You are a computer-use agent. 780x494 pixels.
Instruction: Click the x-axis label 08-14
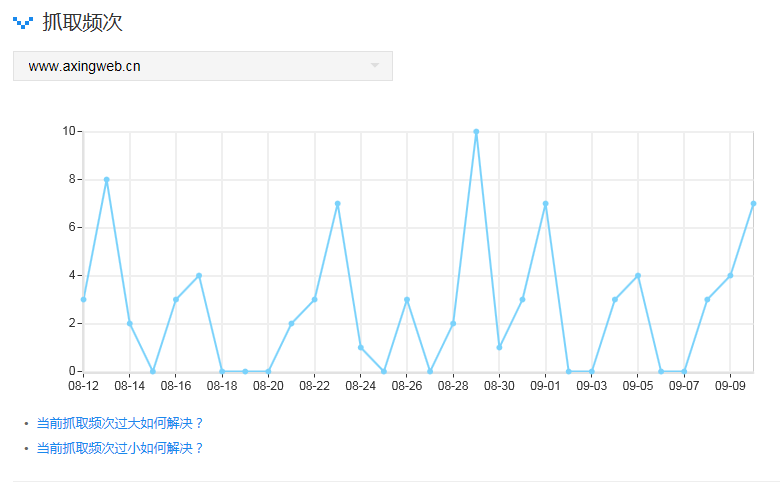[130, 386]
